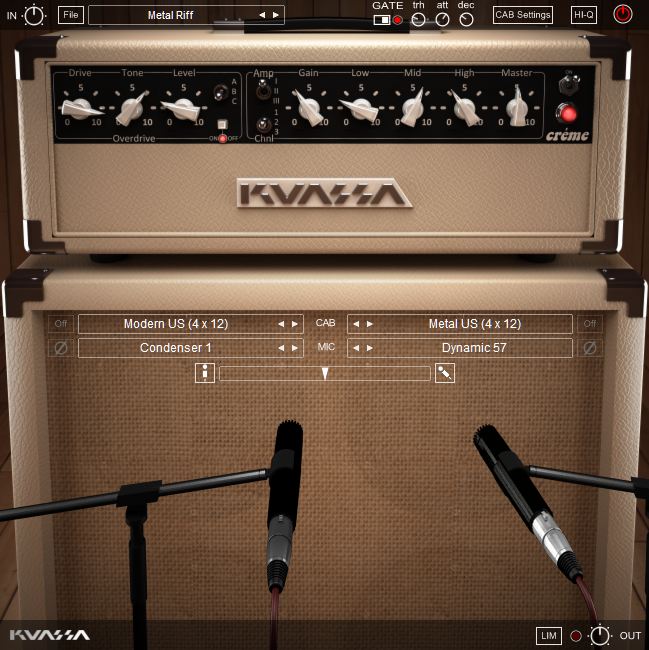Click the amp Low knob
The image size is (649, 650).
[360, 109]
